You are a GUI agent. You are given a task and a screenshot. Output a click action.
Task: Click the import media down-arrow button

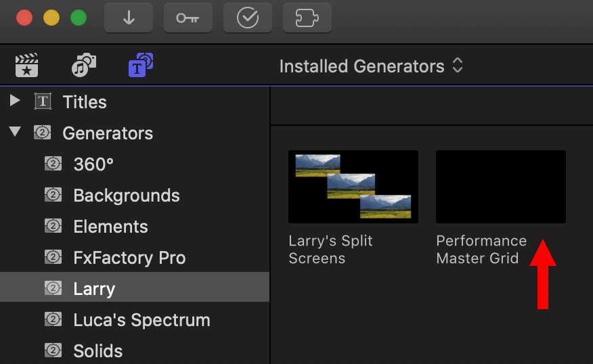tap(129, 18)
